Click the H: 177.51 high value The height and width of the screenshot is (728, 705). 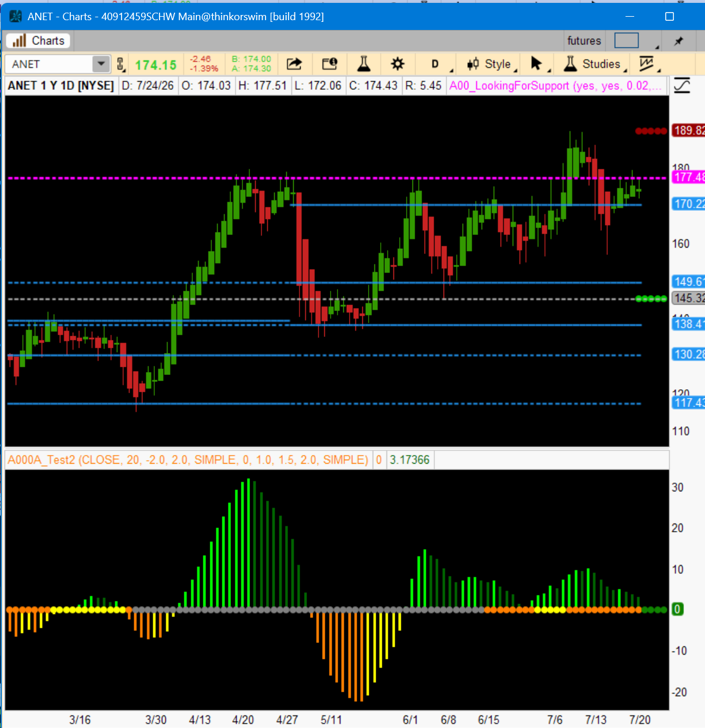pyautogui.click(x=263, y=86)
